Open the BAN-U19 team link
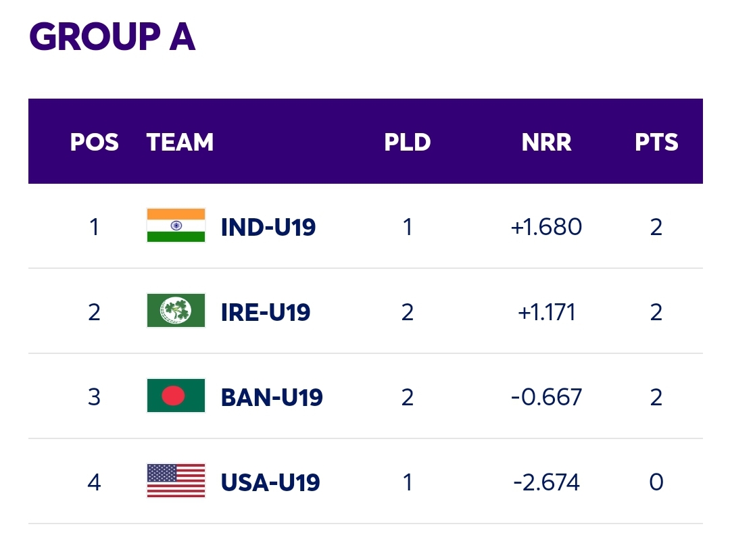 (x=272, y=398)
